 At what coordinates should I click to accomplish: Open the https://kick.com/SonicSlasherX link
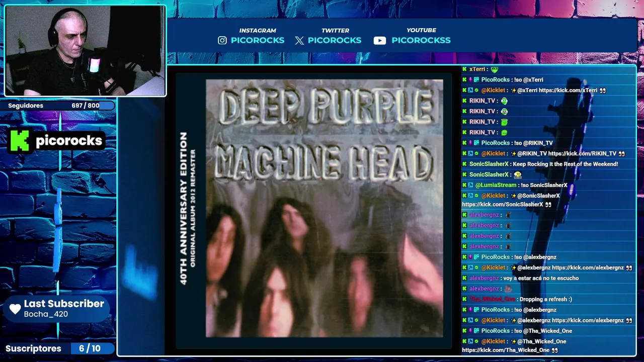(503, 205)
